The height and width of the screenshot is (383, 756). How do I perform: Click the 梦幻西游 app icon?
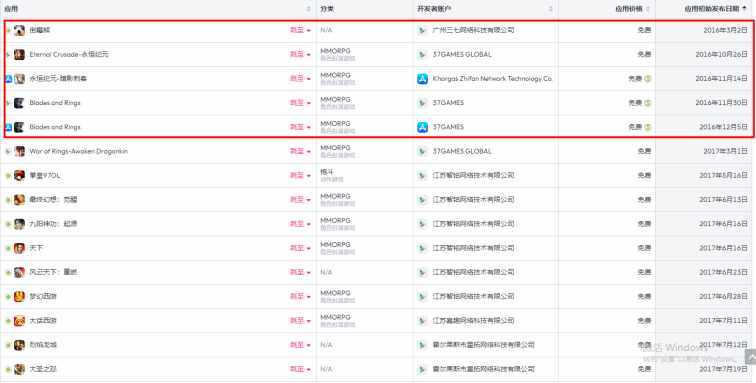click(x=19, y=296)
